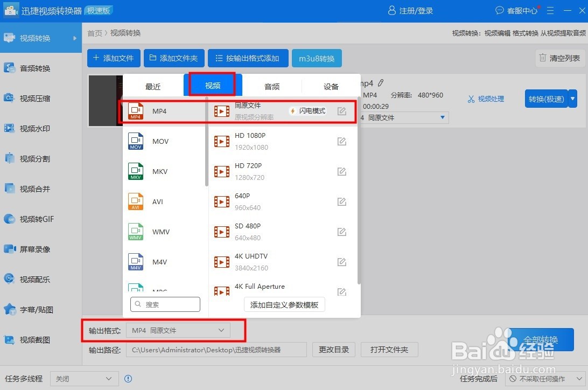588x390 pixels.
Task: Select the MOV format icon
Action: (x=135, y=141)
